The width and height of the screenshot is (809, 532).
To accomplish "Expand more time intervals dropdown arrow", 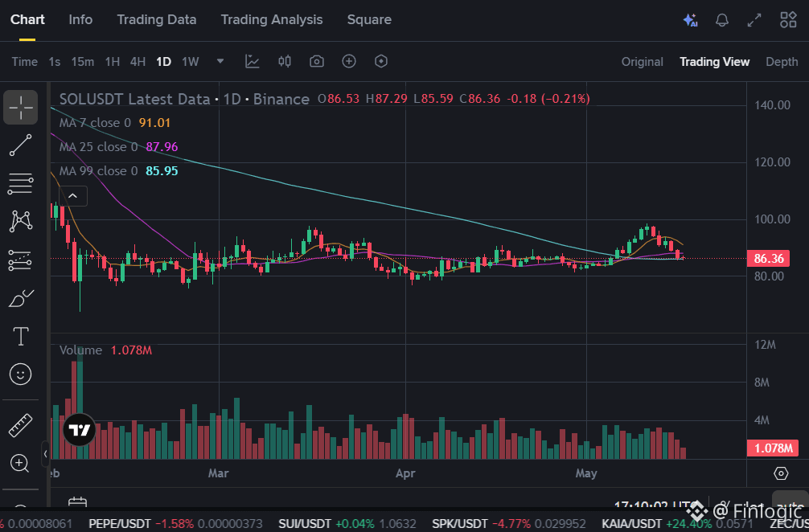I will pyautogui.click(x=220, y=61).
